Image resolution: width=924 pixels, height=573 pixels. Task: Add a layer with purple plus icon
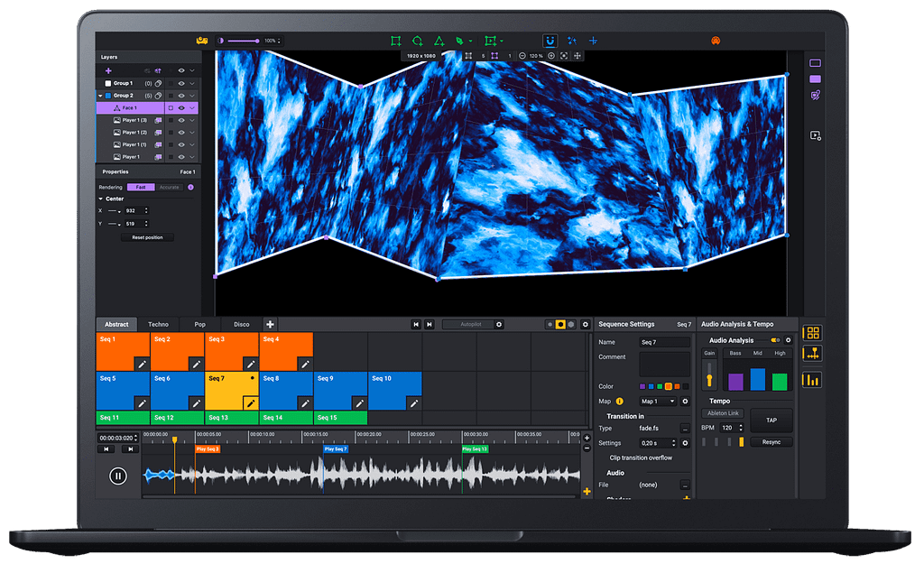pos(108,70)
